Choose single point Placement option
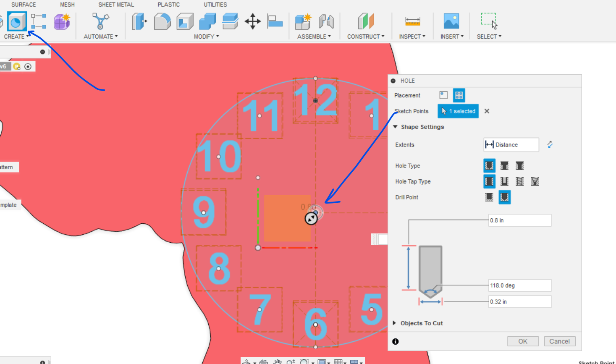This screenshot has height=364, width=616. pos(443,95)
